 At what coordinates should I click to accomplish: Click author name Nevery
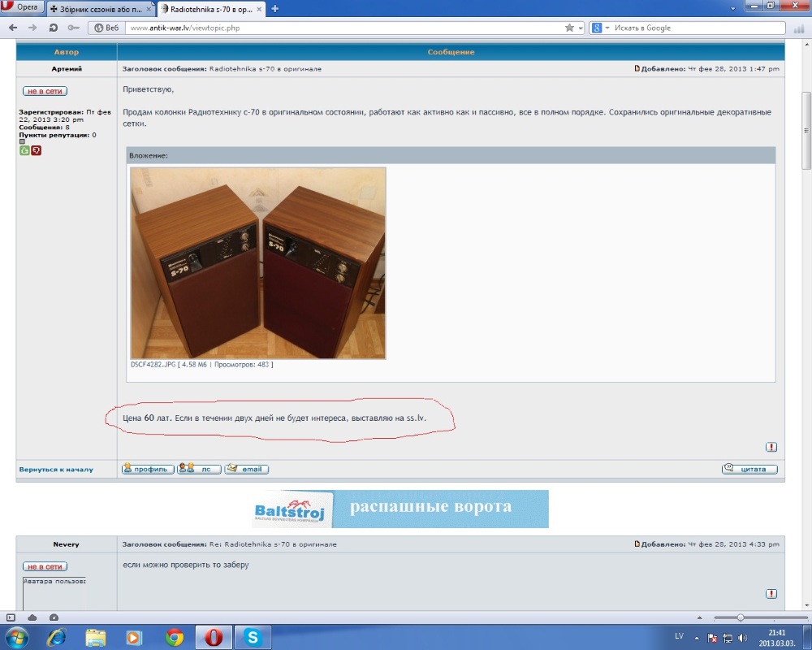pyautogui.click(x=66, y=544)
